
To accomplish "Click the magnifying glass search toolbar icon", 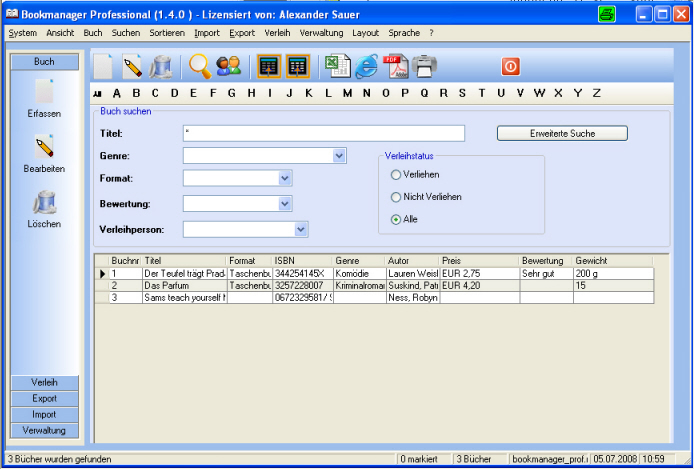I will pyautogui.click(x=200, y=67).
